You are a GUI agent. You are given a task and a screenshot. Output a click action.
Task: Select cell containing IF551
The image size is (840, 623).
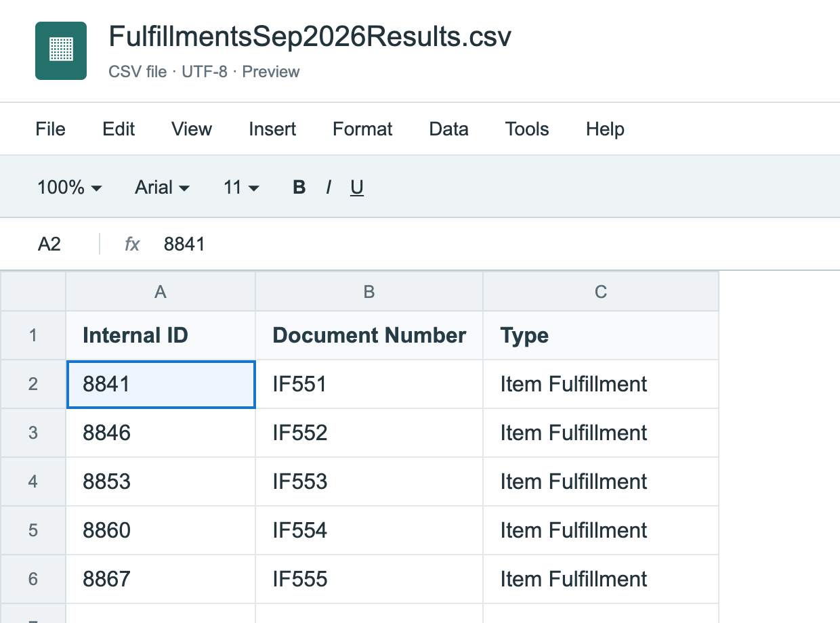[x=369, y=384]
